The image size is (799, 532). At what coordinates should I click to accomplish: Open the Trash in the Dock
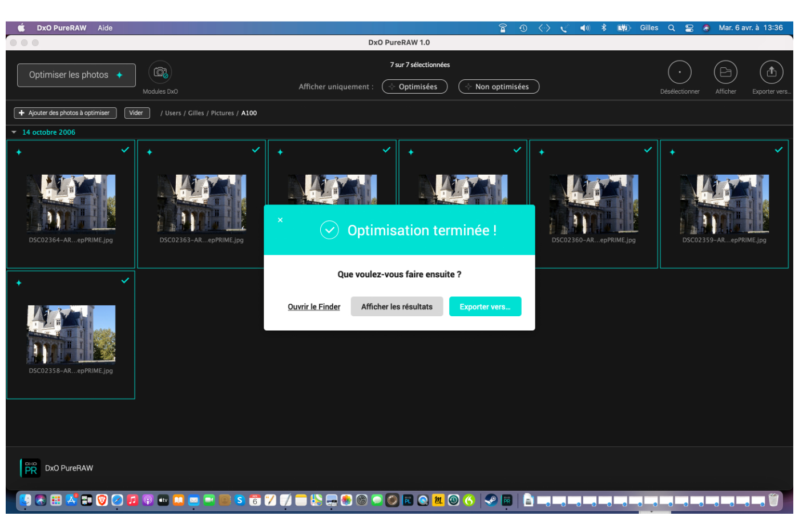pos(773,500)
